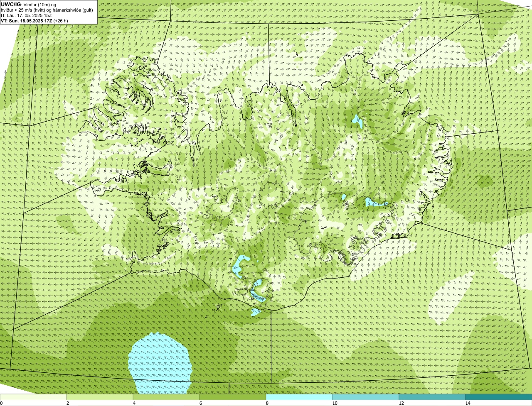532x406 pixels.
Task: Click the line "hviður > 25 m/s (hvítt) og hámarkshviða (gult)"
Action: click(x=47, y=10)
